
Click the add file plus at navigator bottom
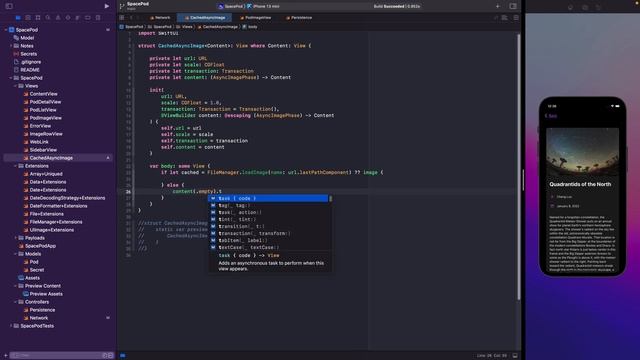(x=6, y=356)
